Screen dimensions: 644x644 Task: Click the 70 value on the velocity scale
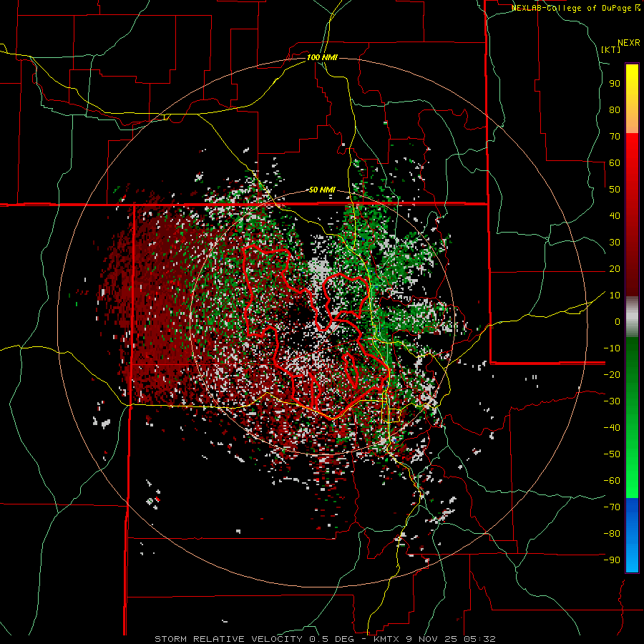click(615, 137)
